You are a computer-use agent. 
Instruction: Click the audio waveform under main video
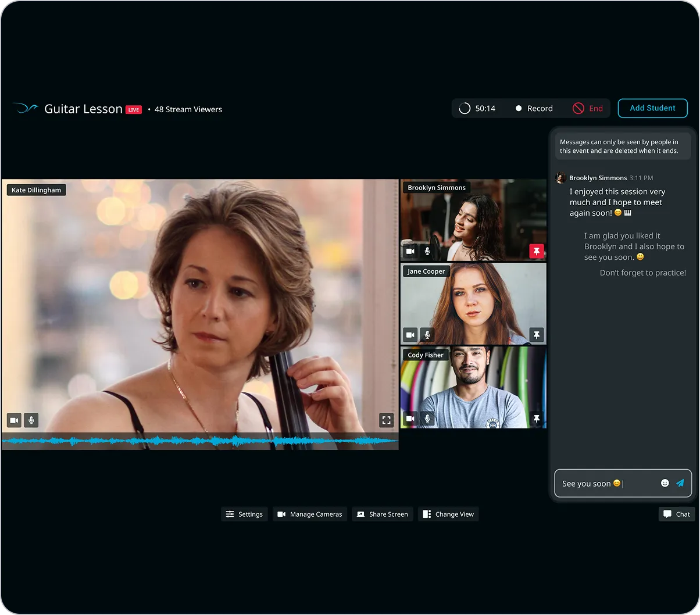199,441
